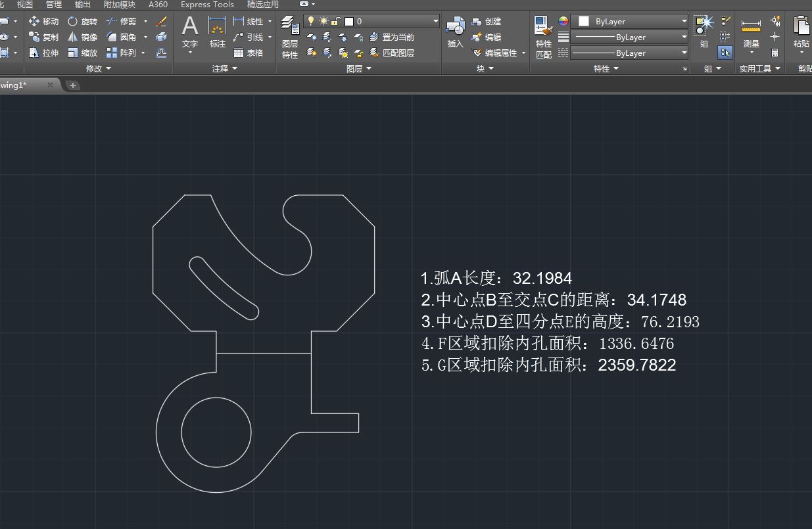Click Make Current (置为当前) layer button
Screen dimensions: 812x529
click(x=392, y=37)
